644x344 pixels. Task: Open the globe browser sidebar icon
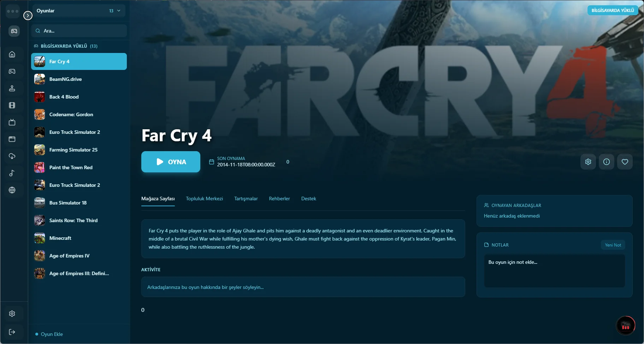pyautogui.click(x=12, y=190)
